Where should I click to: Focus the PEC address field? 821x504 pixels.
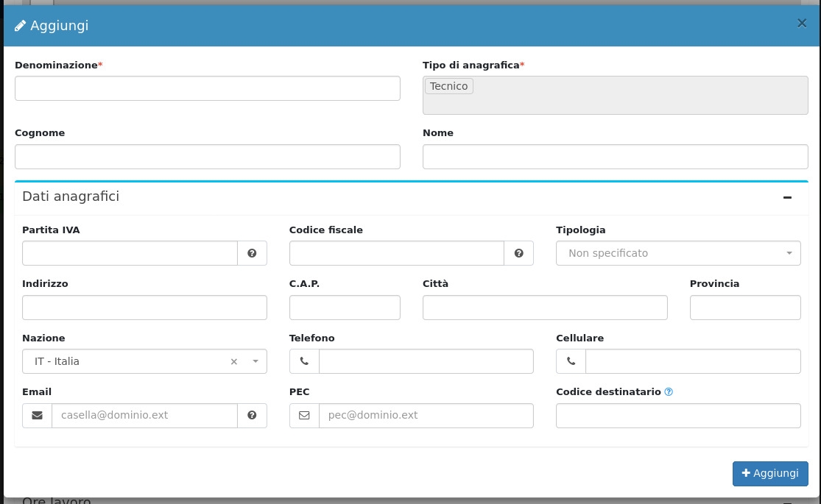pyautogui.click(x=426, y=416)
